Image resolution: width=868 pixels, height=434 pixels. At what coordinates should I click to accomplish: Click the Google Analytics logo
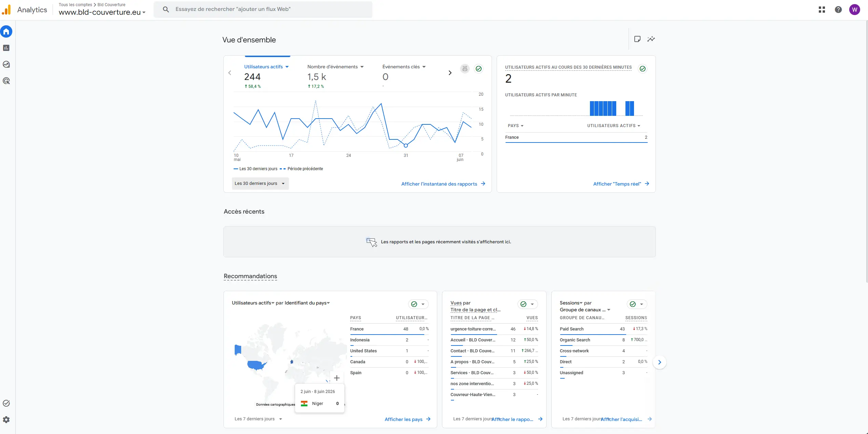tap(6, 10)
